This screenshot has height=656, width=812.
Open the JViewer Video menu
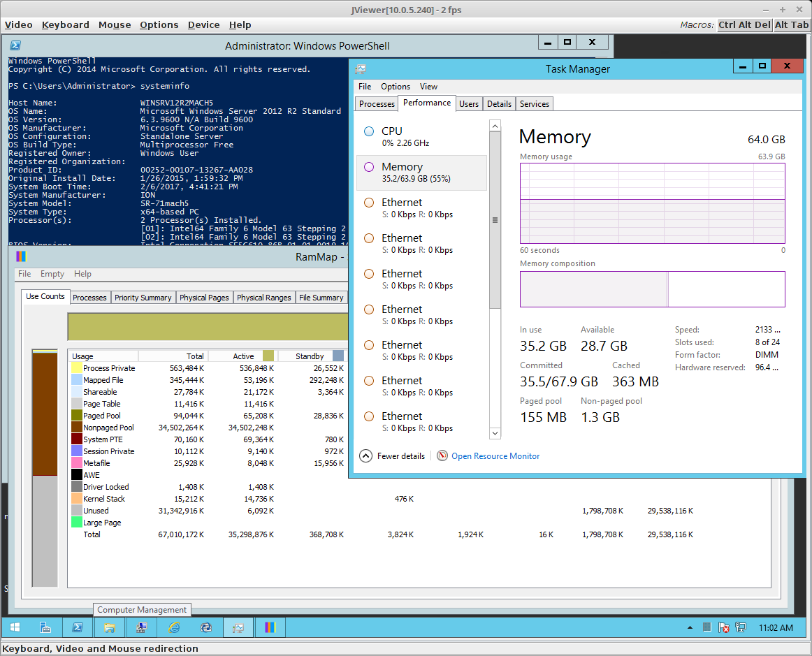(19, 25)
